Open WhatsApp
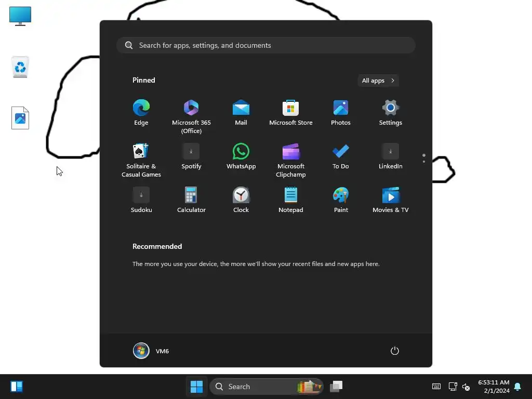Image resolution: width=532 pixels, height=399 pixels. click(241, 156)
